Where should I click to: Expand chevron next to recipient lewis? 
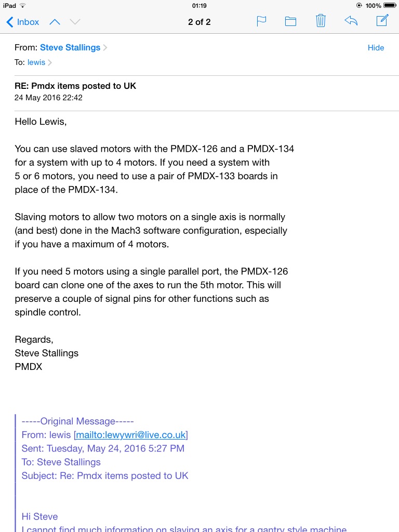tap(50, 63)
